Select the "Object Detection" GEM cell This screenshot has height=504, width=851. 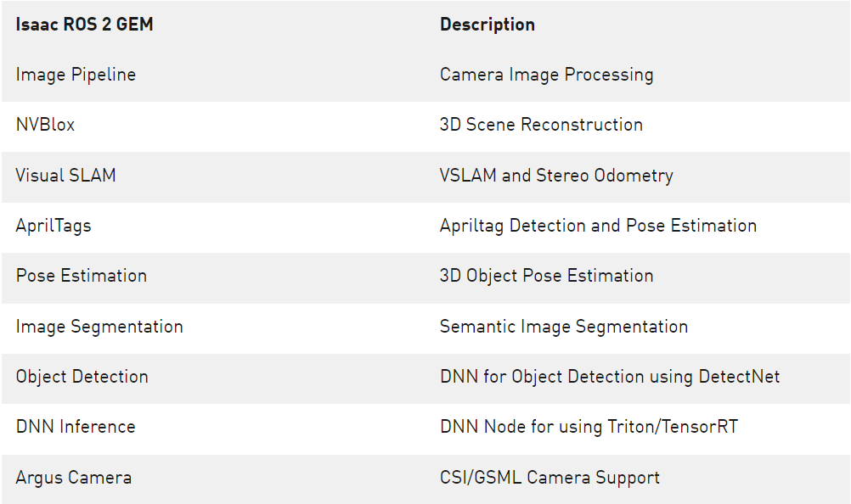coord(82,377)
